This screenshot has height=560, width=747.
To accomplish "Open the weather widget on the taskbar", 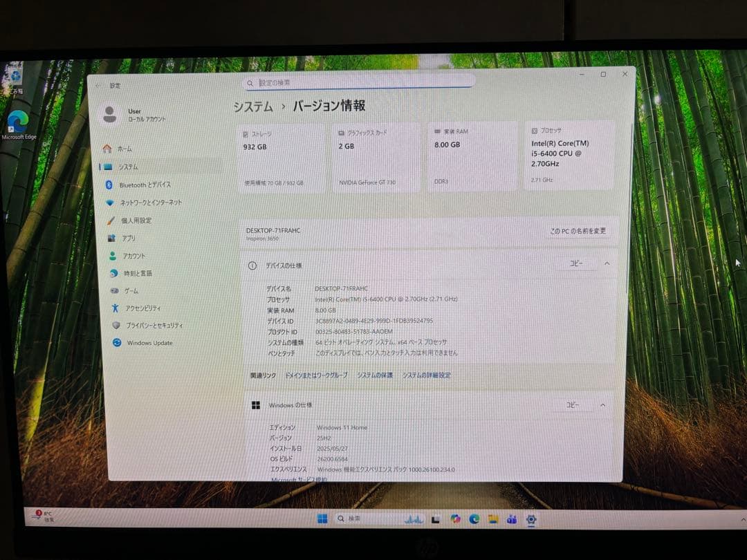I will [44, 516].
